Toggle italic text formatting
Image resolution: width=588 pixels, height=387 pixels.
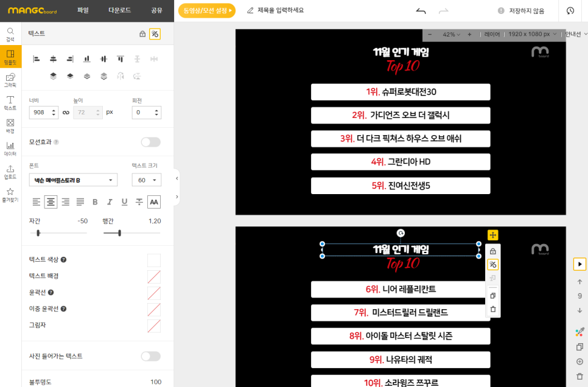[x=110, y=202]
